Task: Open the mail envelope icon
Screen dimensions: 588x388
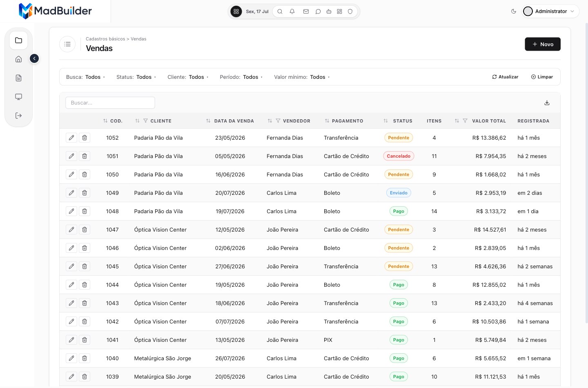Action: [x=306, y=11]
